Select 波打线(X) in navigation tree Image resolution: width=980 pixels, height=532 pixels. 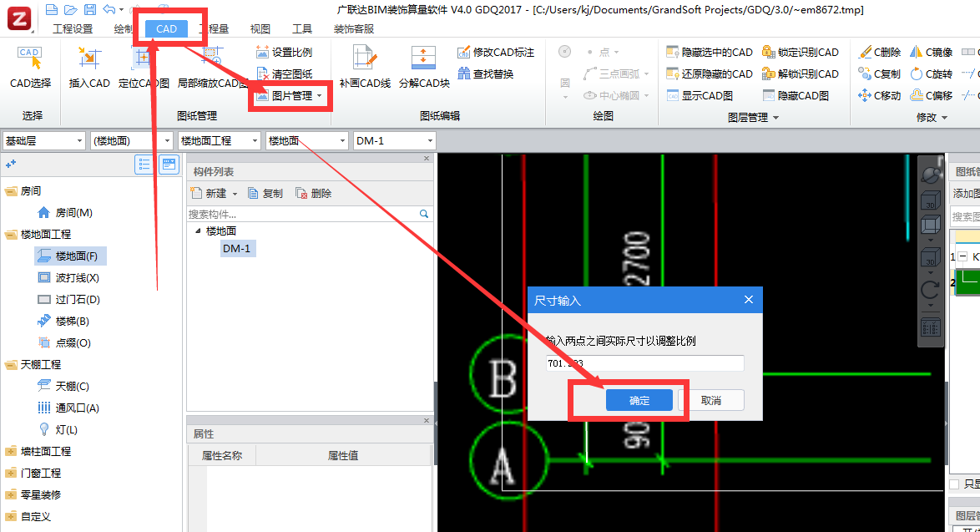pyautogui.click(x=68, y=277)
